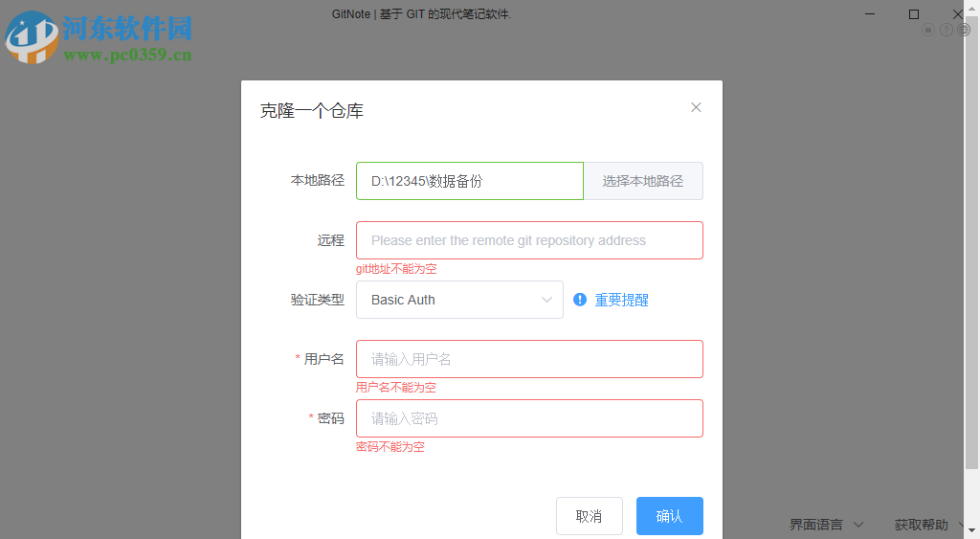Image resolution: width=980 pixels, height=539 pixels.
Task: Click the git地址不能为空 error message
Action: 396,269
